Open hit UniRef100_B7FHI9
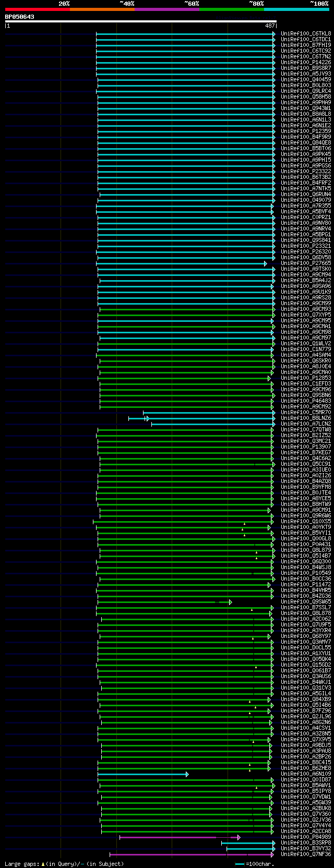Viewport: 334px width, 868px height. (x=306, y=45)
